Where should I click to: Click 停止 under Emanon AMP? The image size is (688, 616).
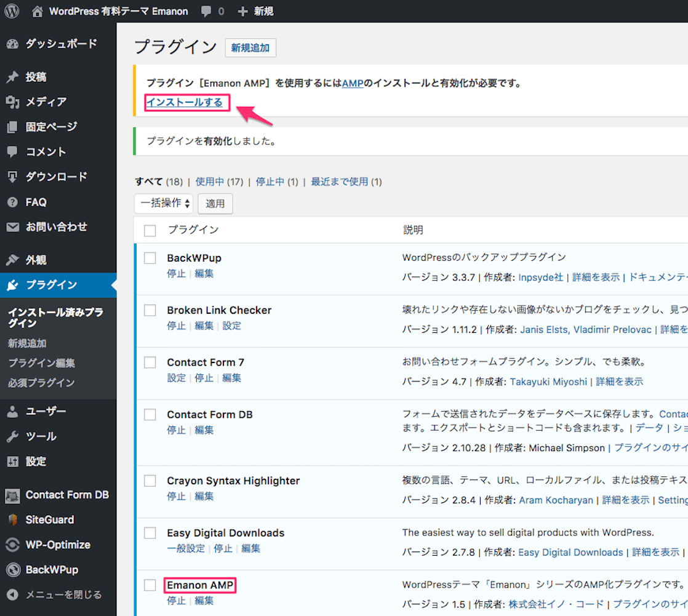pos(177,601)
